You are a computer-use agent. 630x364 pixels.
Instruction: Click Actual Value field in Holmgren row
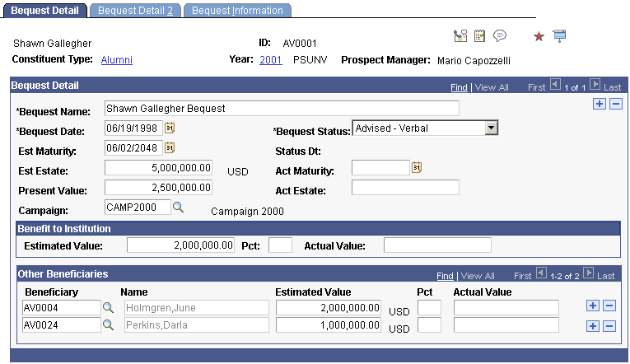click(x=506, y=308)
